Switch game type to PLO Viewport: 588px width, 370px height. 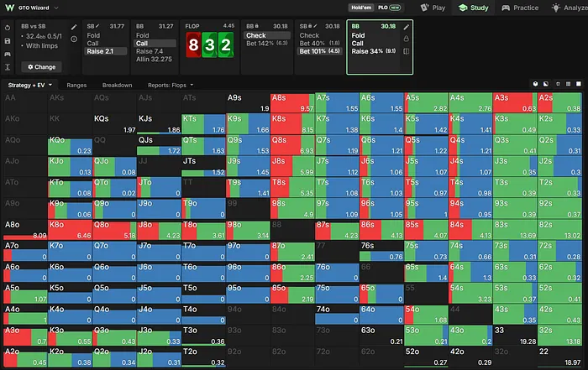389,8
